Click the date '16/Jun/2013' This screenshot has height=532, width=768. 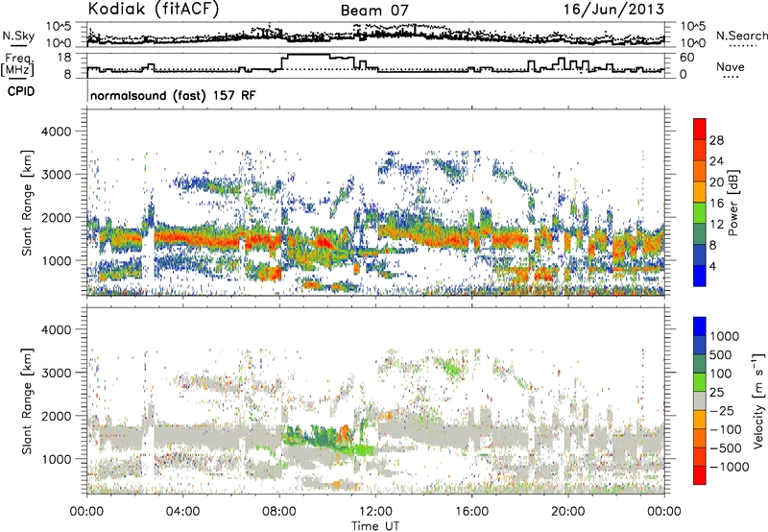(613, 10)
